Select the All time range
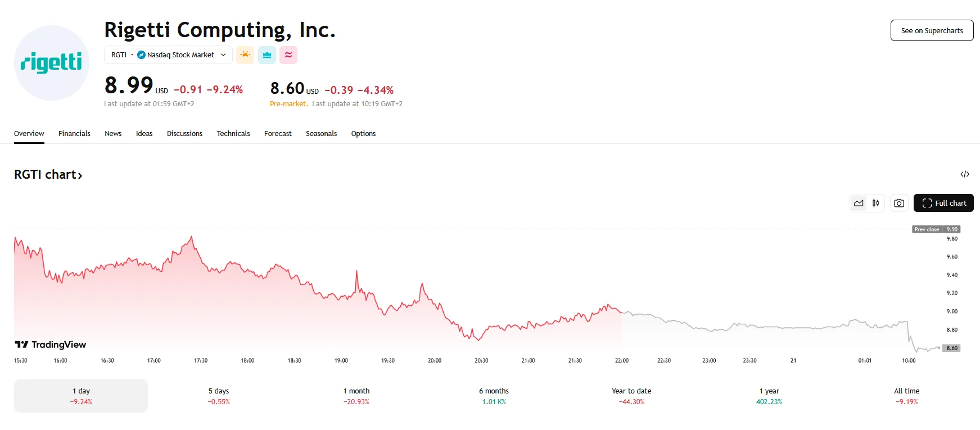This screenshot has height=430, width=980. 906,395
